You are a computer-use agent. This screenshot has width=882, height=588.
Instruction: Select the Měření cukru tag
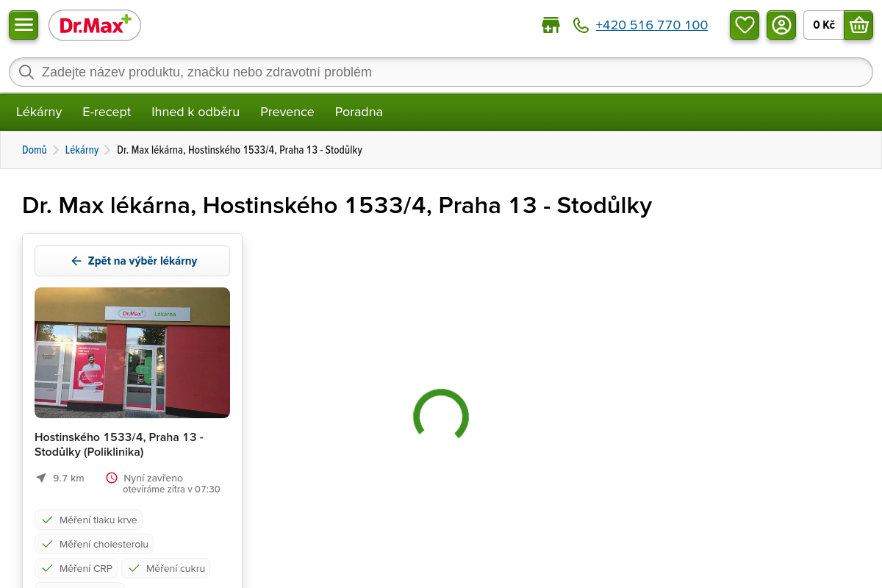click(x=166, y=568)
